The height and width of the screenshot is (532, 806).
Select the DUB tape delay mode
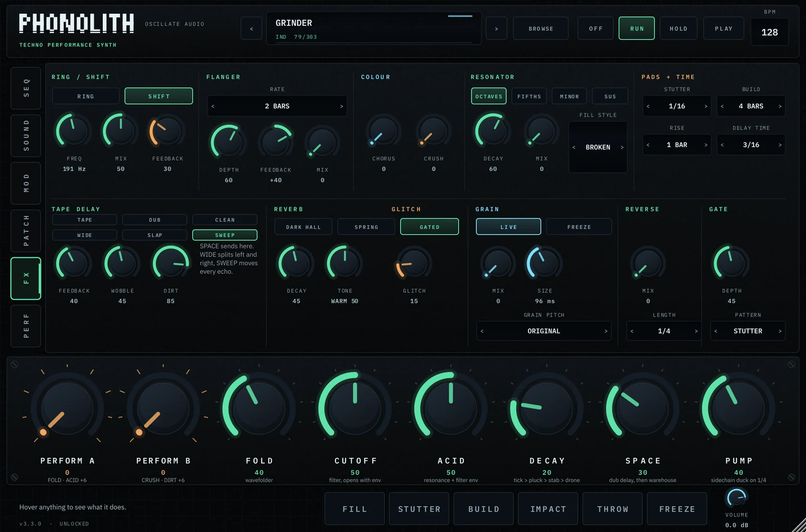pyautogui.click(x=155, y=220)
